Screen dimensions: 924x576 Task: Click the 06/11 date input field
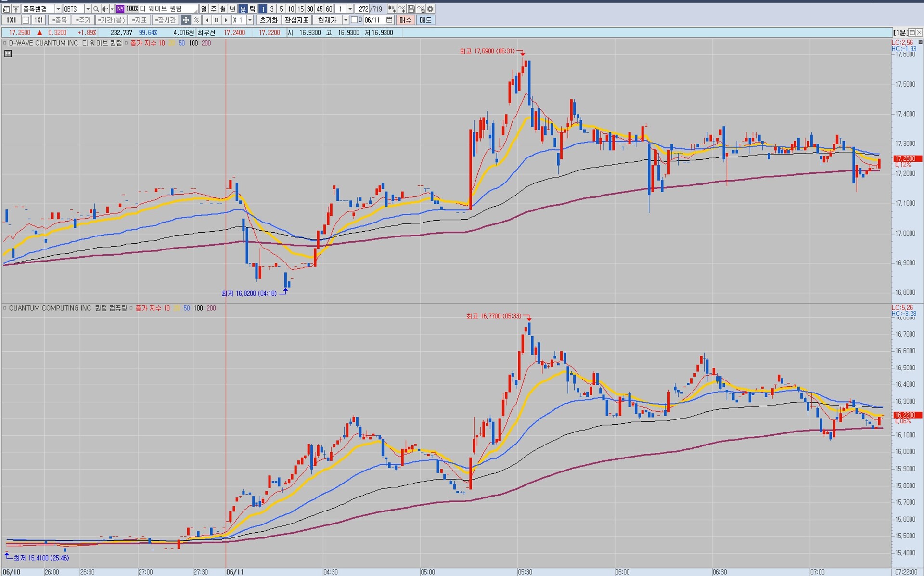click(372, 20)
